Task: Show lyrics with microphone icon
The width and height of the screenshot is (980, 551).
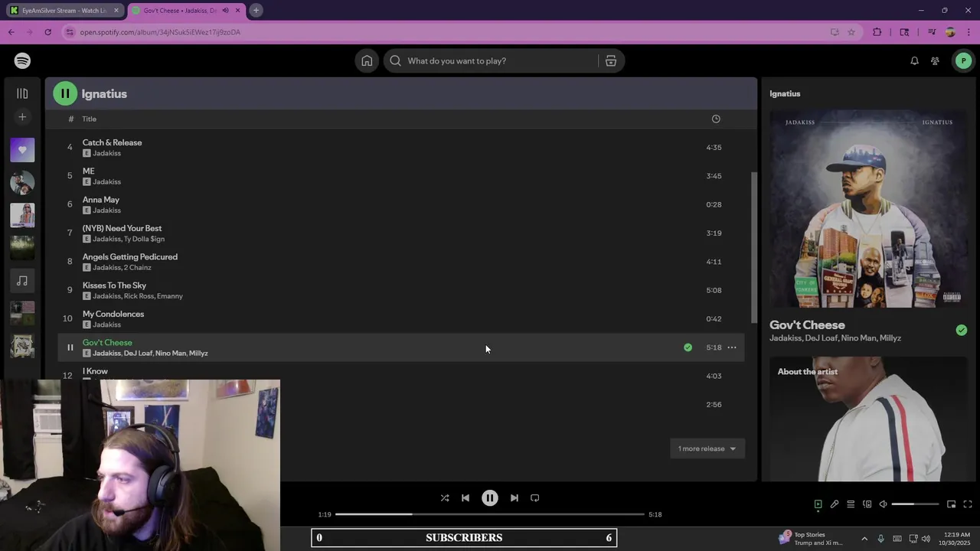Action: click(x=835, y=504)
